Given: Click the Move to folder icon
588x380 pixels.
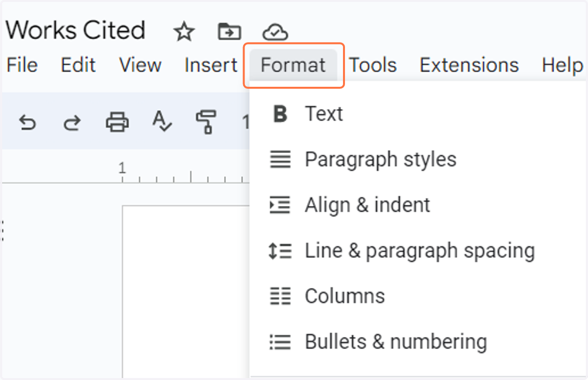Looking at the screenshot, I should tap(229, 32).
